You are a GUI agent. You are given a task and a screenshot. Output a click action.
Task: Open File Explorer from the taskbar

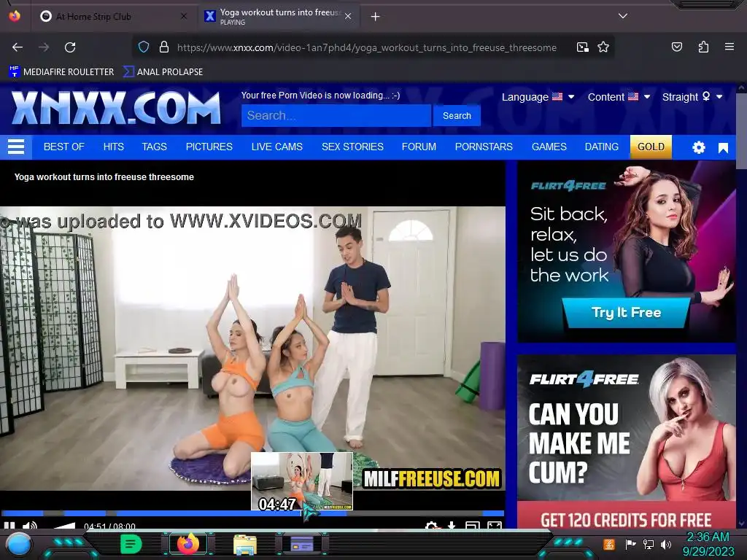tap(245, 544)
